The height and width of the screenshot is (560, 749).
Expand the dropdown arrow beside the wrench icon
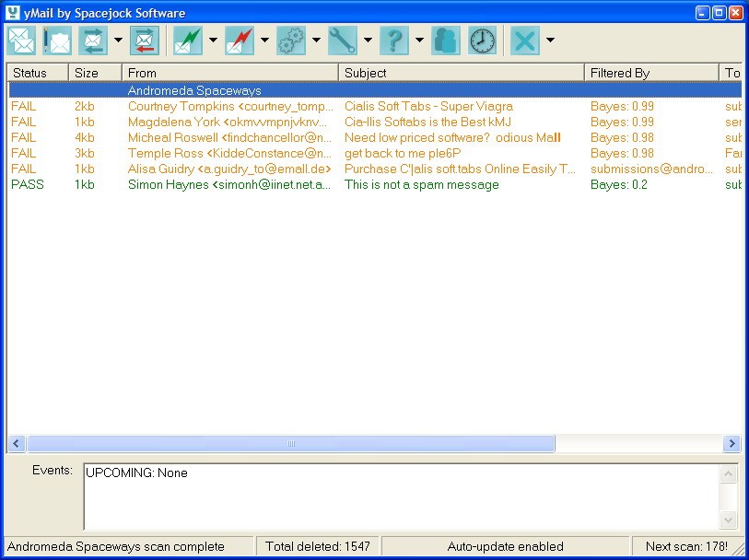368,41
